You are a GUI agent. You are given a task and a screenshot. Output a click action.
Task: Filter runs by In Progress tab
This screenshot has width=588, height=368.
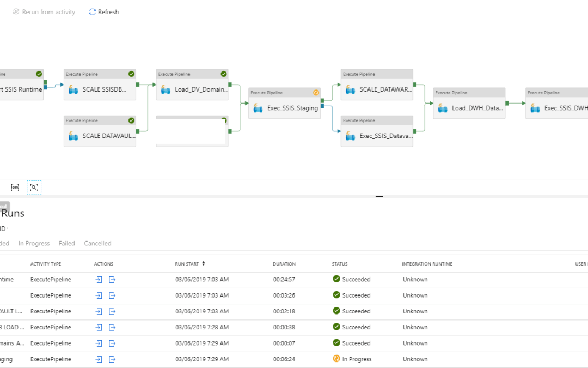(x=34, y=243)
